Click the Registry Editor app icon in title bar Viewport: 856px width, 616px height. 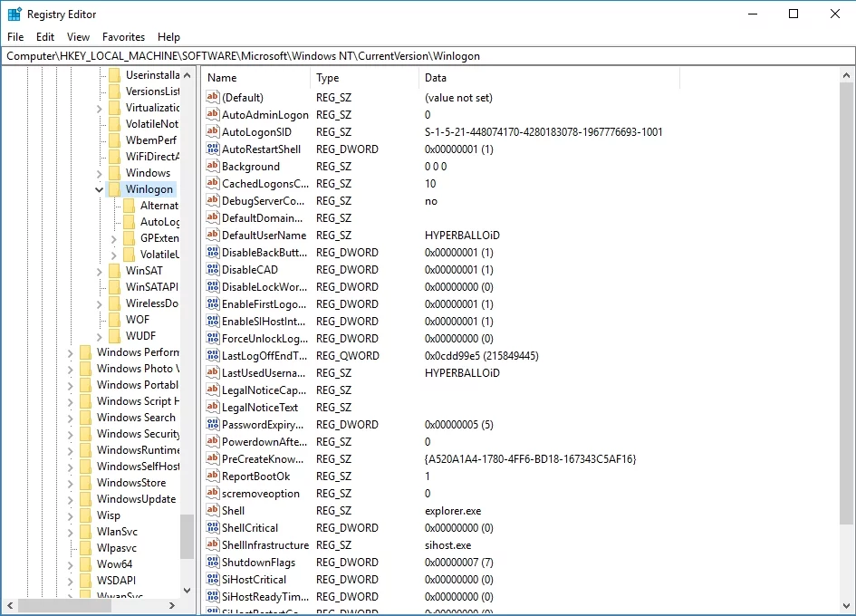point(14,14)
